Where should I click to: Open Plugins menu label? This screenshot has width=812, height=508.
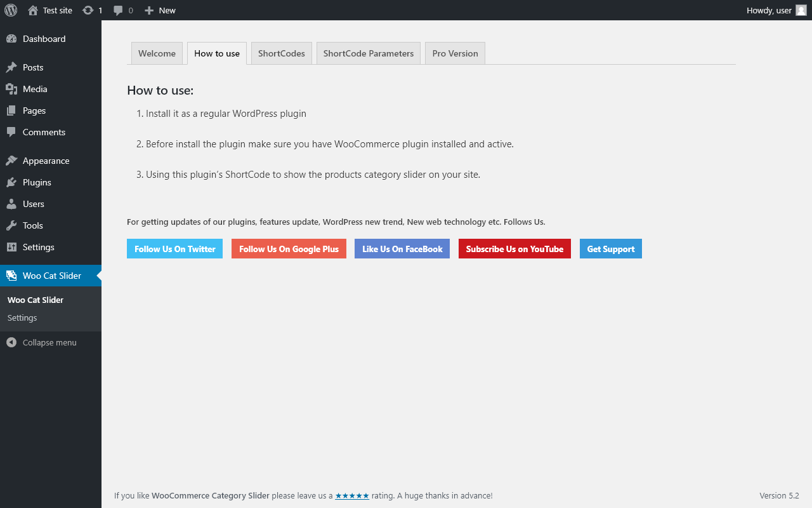37,182
